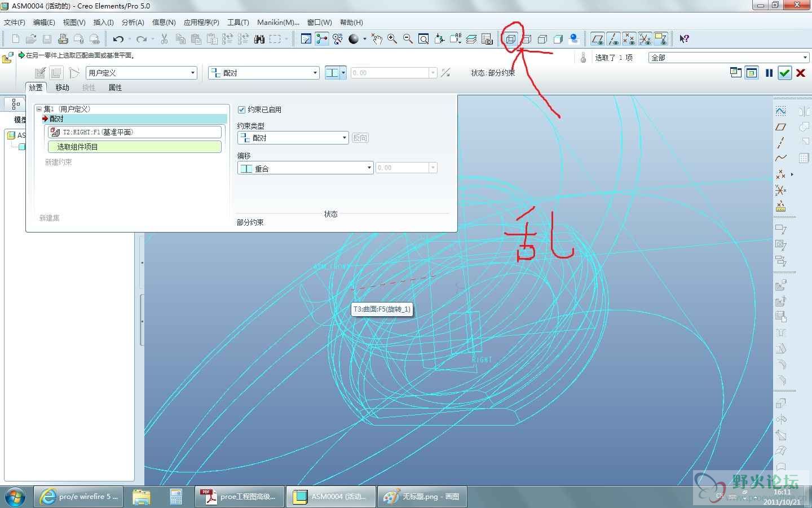The height and width of the screenshot is (508, 812).
Task: Show component in assembly window
Action: point(752,72)
